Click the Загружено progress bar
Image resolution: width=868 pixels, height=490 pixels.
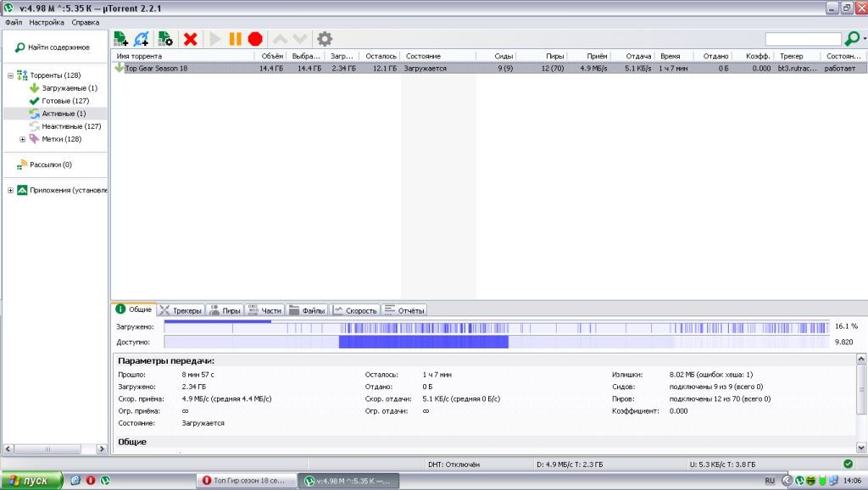tap(496, 326)
